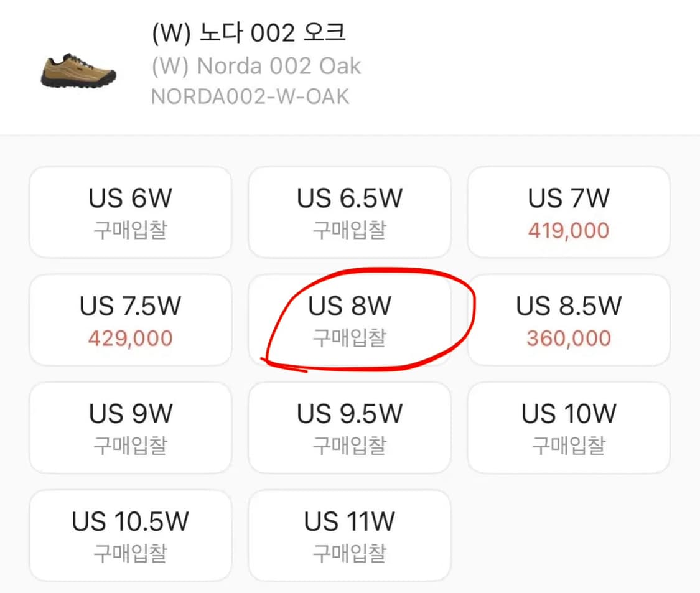Screen dimensions: 700x593
Task: Select size US 10.5W
Action: click(129, 534)
